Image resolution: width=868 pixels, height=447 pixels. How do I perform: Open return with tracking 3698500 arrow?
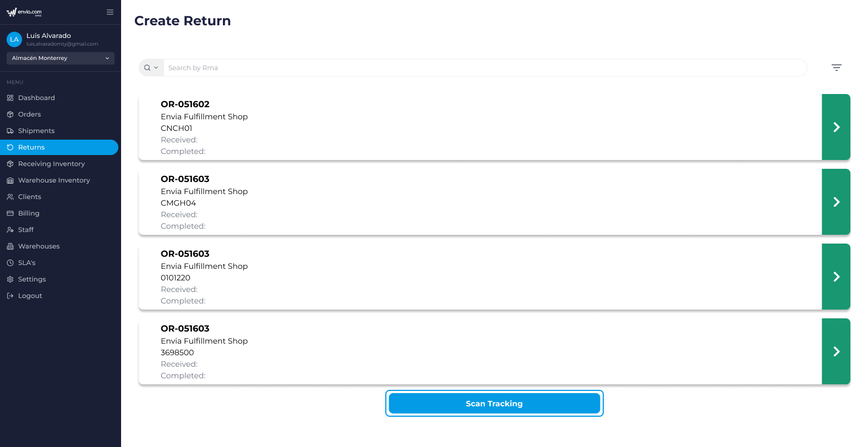point(836,351)
